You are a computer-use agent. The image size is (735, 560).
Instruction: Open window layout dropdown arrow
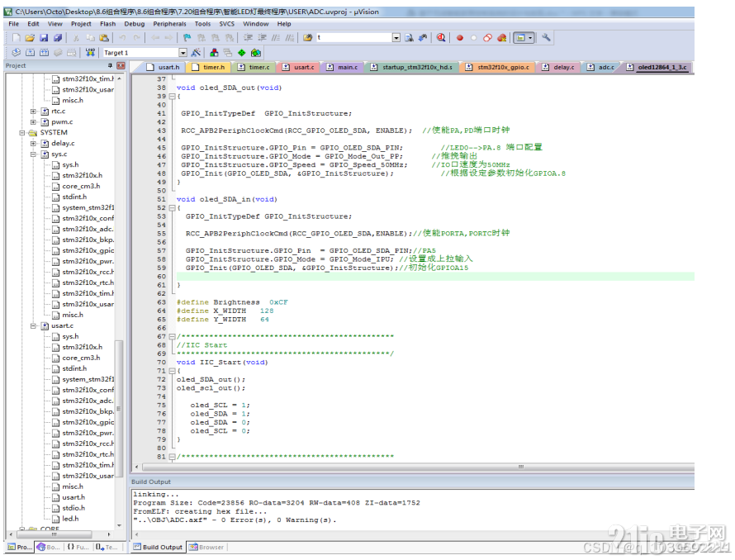click(531, 37)
